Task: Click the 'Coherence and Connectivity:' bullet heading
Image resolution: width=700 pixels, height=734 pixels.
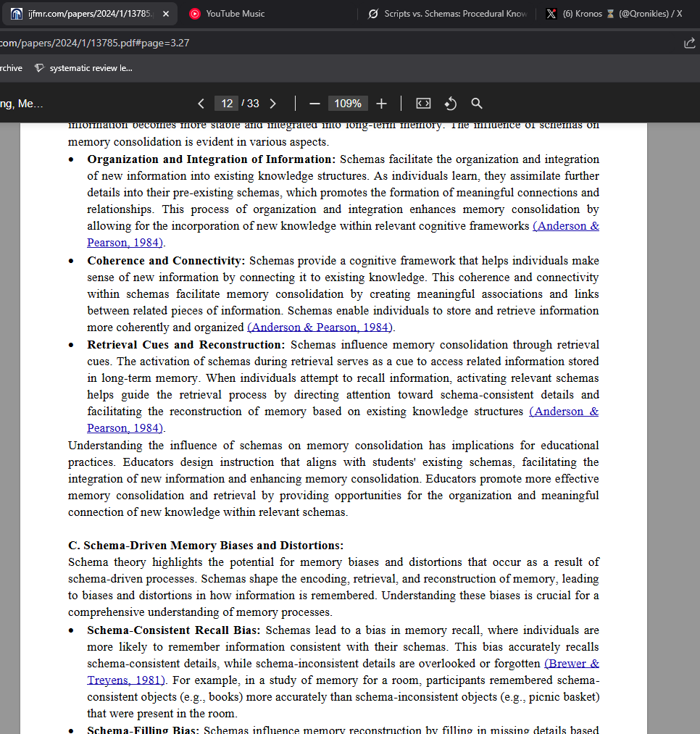Action: (166, 261)
